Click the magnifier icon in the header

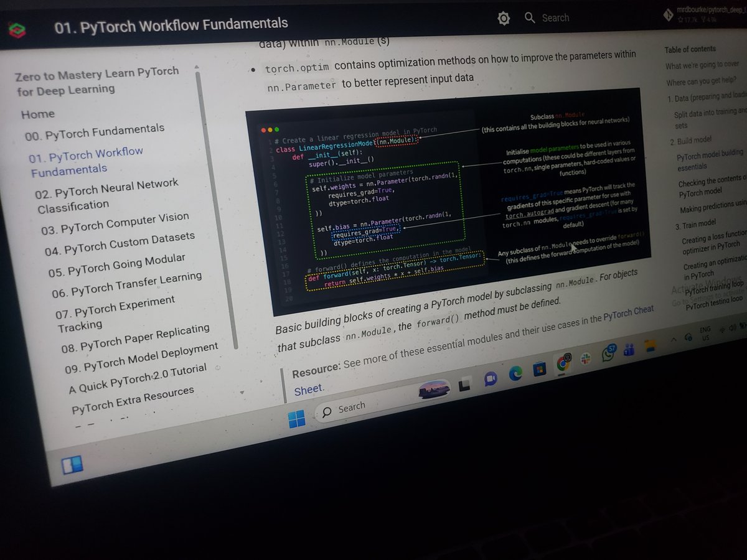[x=530, y=17]
